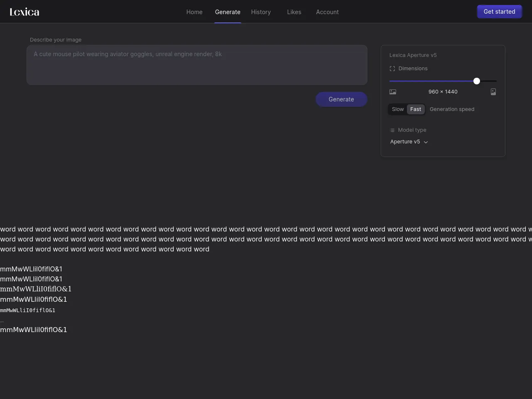
Task: Click the Generate button below the prompt
Action: click(341, 99)
